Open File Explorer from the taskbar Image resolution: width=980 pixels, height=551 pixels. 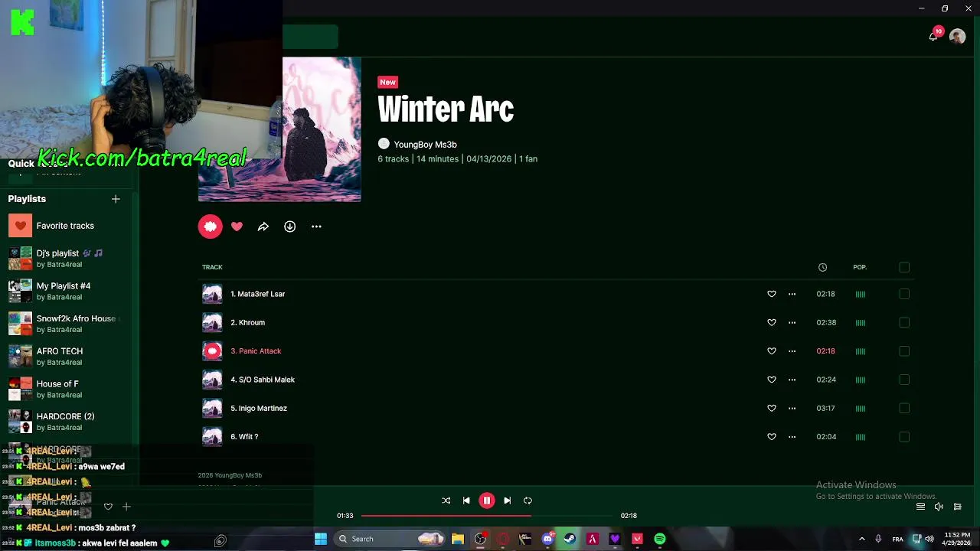[457, 539]
